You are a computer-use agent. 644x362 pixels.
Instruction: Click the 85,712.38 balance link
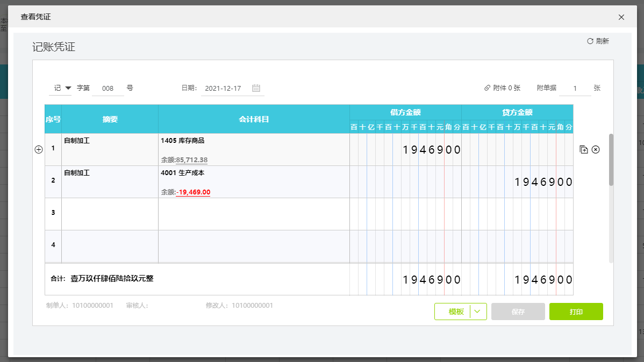(191, 160)
